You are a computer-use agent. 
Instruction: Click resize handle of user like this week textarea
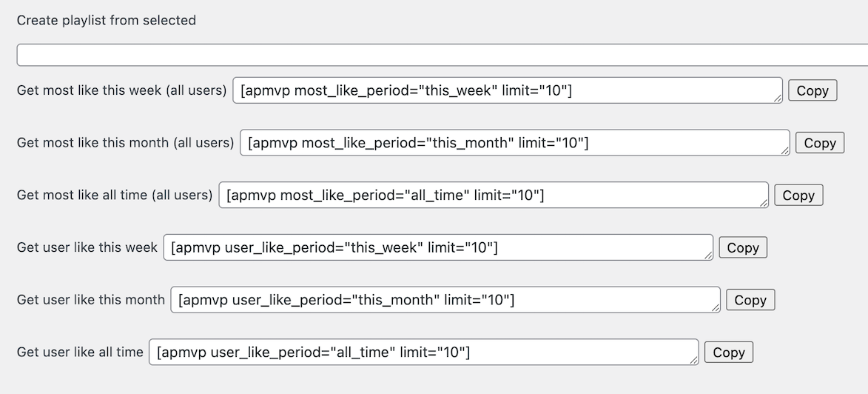pos(708,255)
